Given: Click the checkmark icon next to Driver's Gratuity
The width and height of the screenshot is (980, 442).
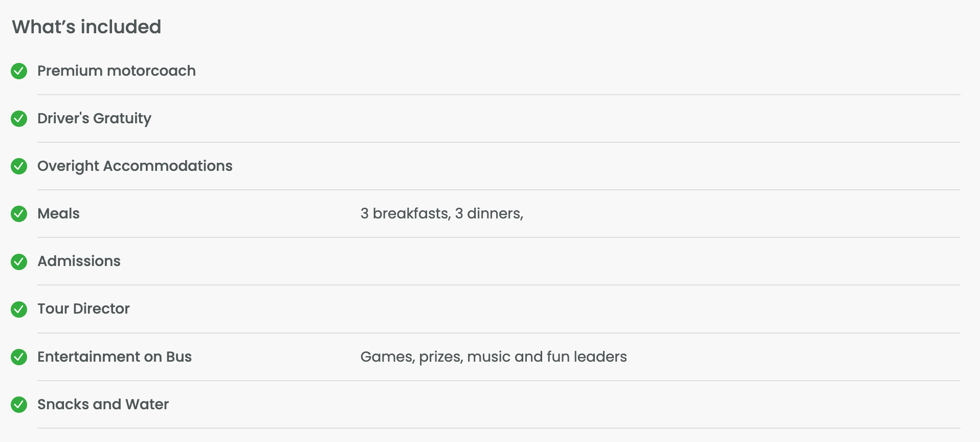Looking at the screenshot, I should pos(19,119).
